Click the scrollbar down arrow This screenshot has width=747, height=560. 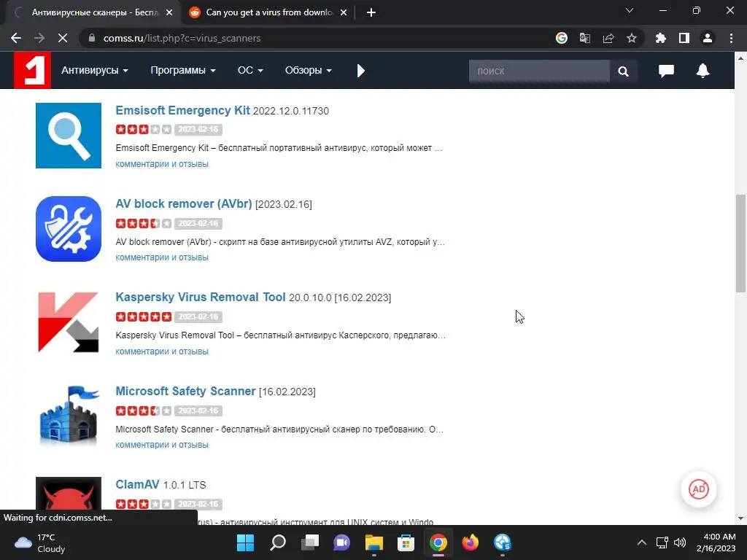point(740,518)
